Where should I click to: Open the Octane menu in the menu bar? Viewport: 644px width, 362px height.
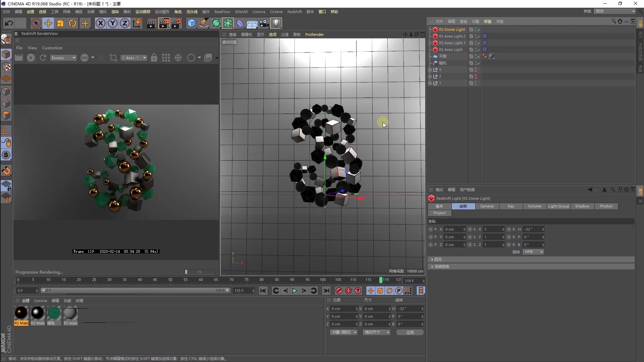coord(276,11)
